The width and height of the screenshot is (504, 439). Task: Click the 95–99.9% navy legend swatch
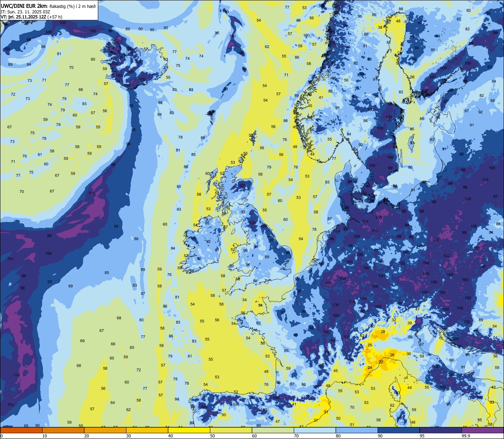pos(441,430)
